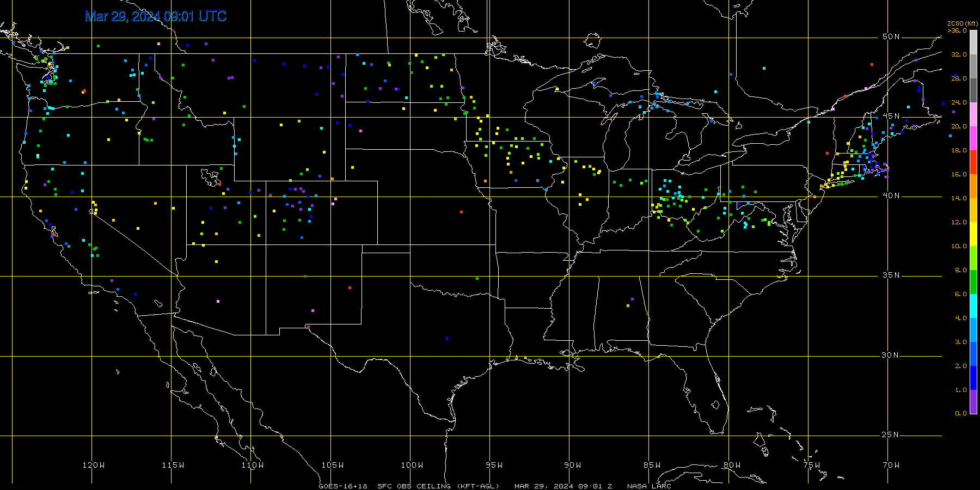Click the '30 N' latitude label
The height and width of the screenshot is (490, 980).
[891, 356]
